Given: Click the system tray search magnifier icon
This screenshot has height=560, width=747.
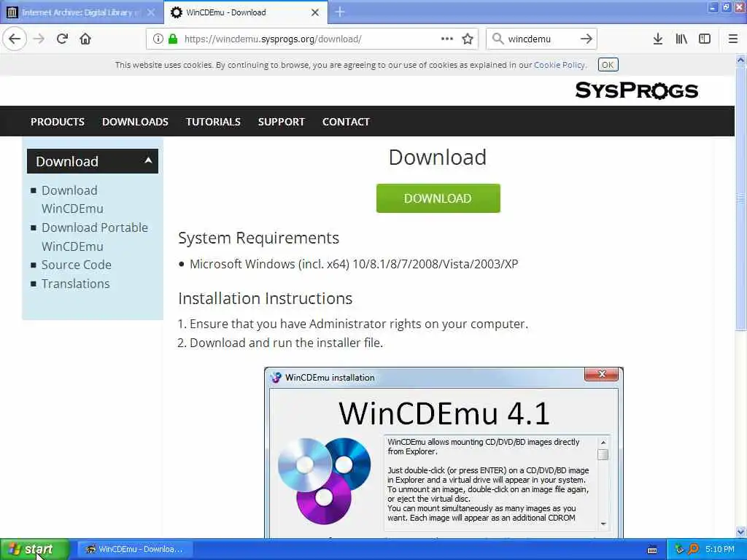Looking at the screenshot, I should 694,550.
